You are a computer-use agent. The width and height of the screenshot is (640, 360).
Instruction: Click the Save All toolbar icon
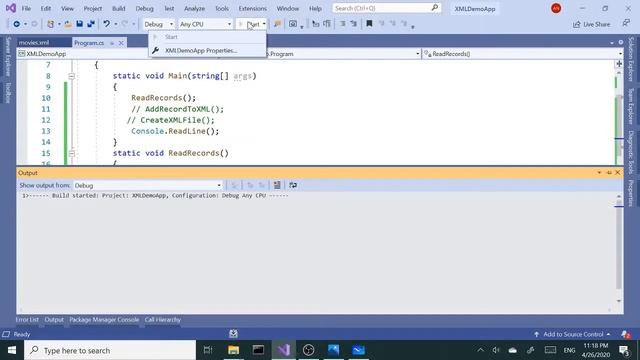[x=91, y=24]
